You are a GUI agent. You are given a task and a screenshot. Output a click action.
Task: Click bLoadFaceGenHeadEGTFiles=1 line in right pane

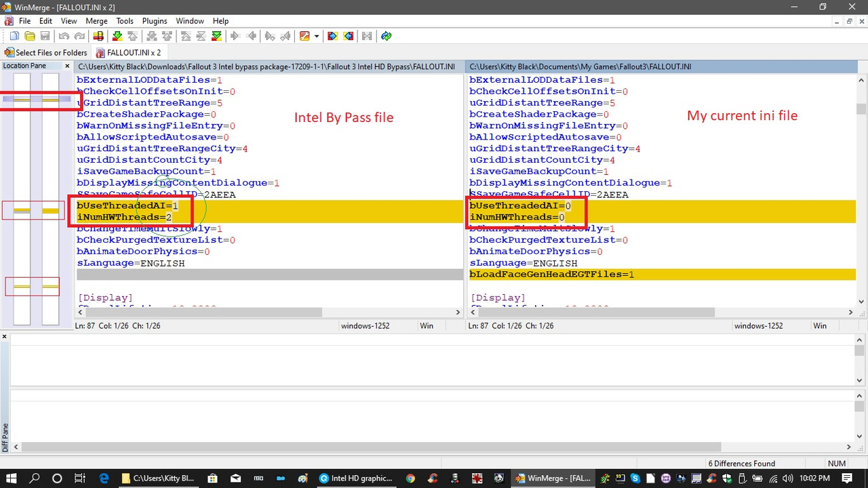coord(552,274)
